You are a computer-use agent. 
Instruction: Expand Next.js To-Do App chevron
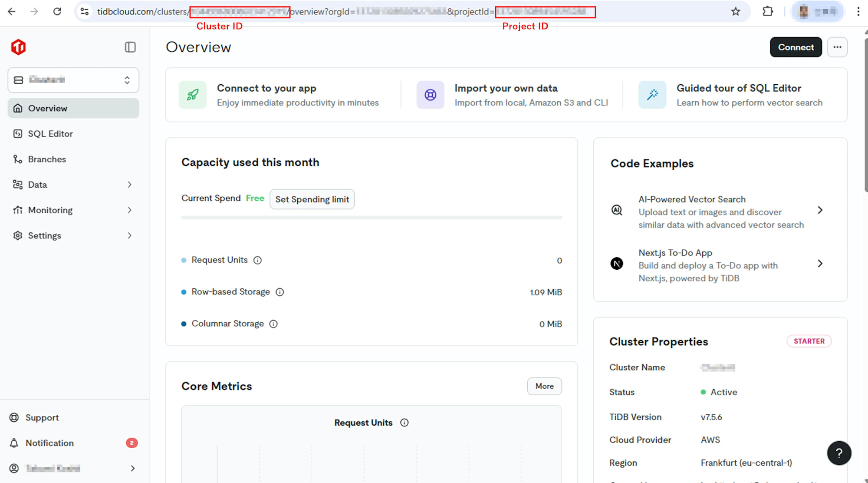[820, 264]
